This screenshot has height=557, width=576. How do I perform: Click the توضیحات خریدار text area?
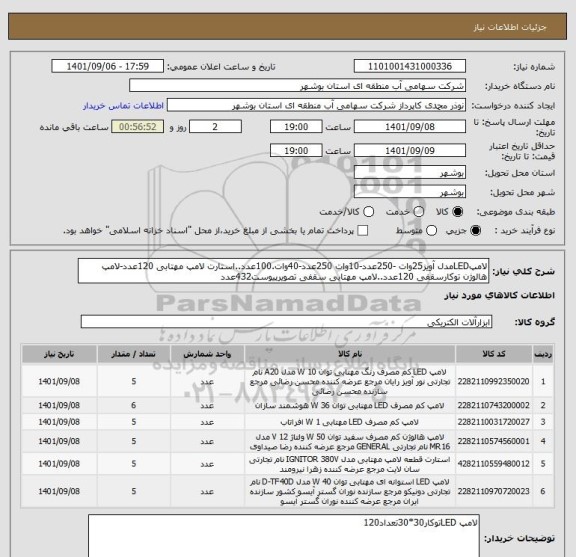tap(284, 536)
